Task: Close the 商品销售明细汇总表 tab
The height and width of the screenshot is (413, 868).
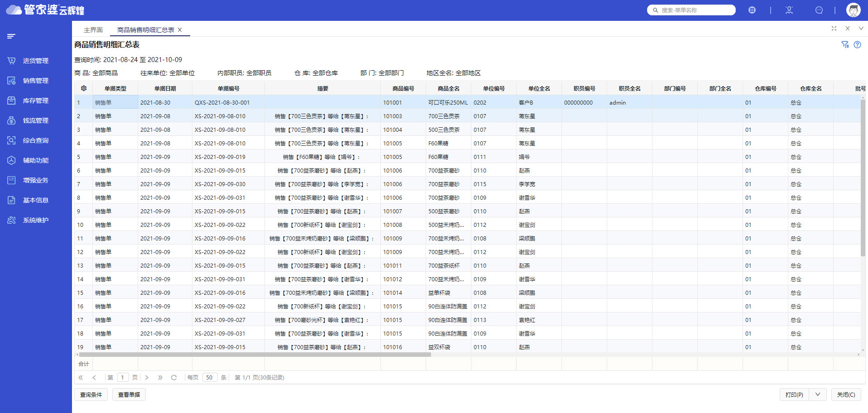Action: pyautogui.click(x=180, y=30)
